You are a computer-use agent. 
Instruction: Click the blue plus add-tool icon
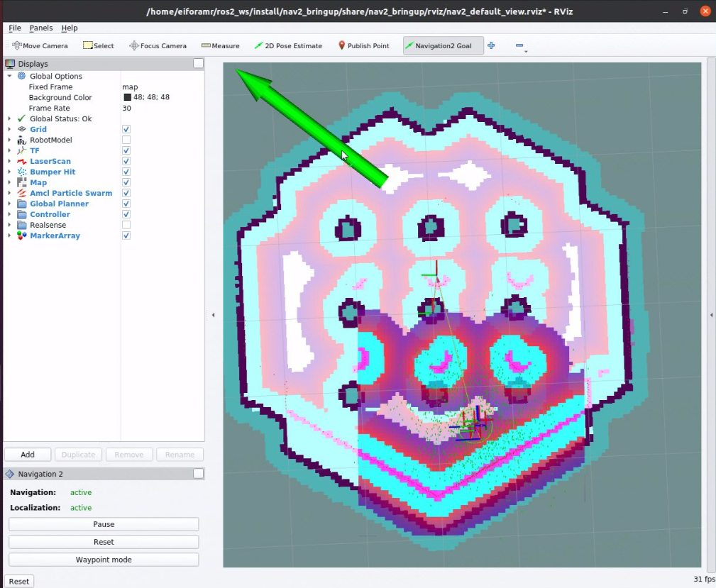coord(491,45)
